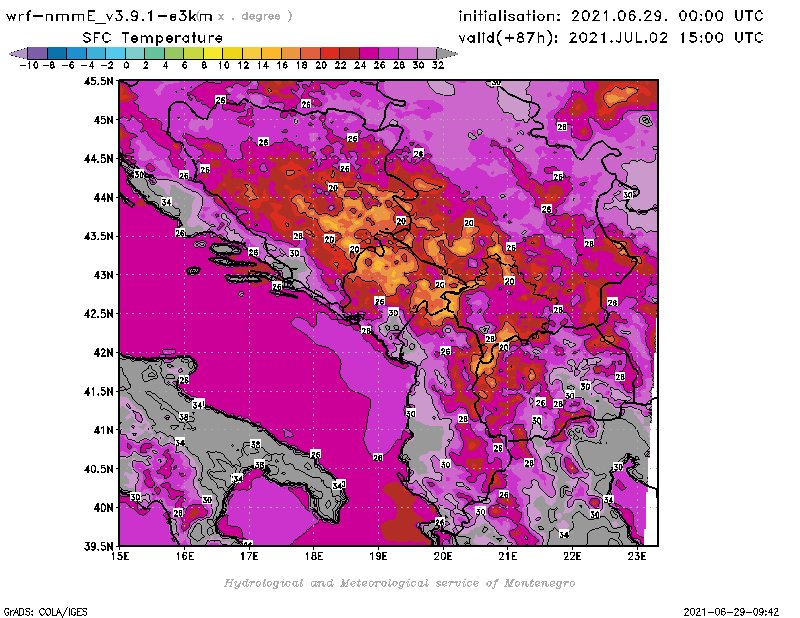Click the left arrow swatch below -10
The image size is (800, 618).
tap(19, 53)
